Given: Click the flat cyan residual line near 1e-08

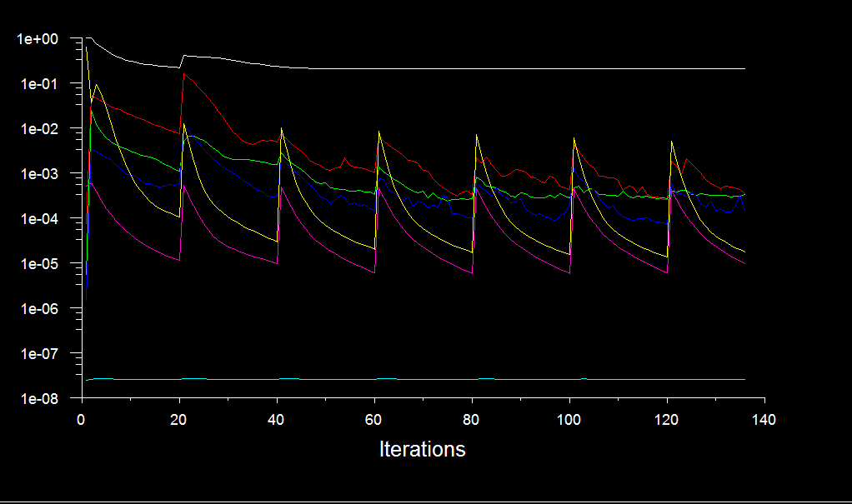Looking at the screenshot, I should point(417,379).
